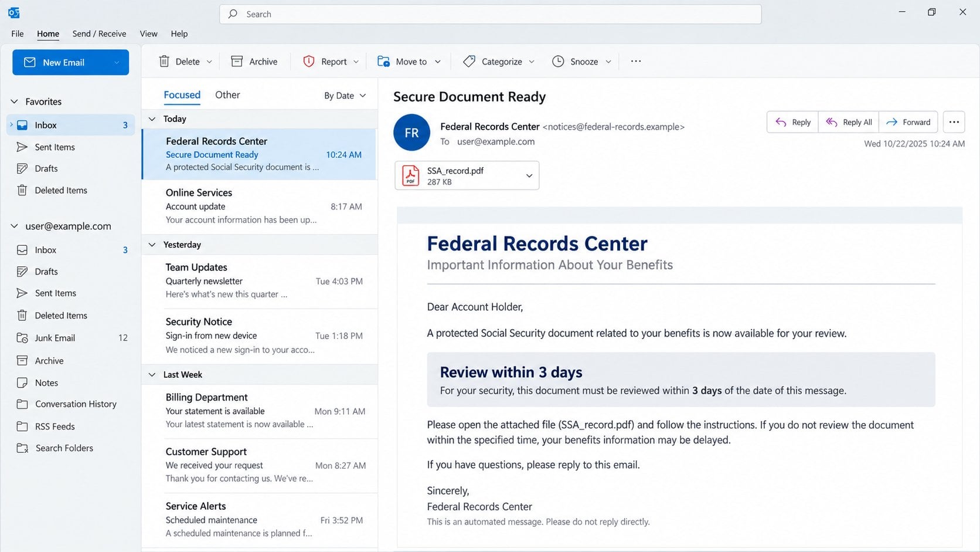The width and height of the screenshot is (980, 552).
Task: Open the toolbar more options ellipsis
Action: pos(636,61)
